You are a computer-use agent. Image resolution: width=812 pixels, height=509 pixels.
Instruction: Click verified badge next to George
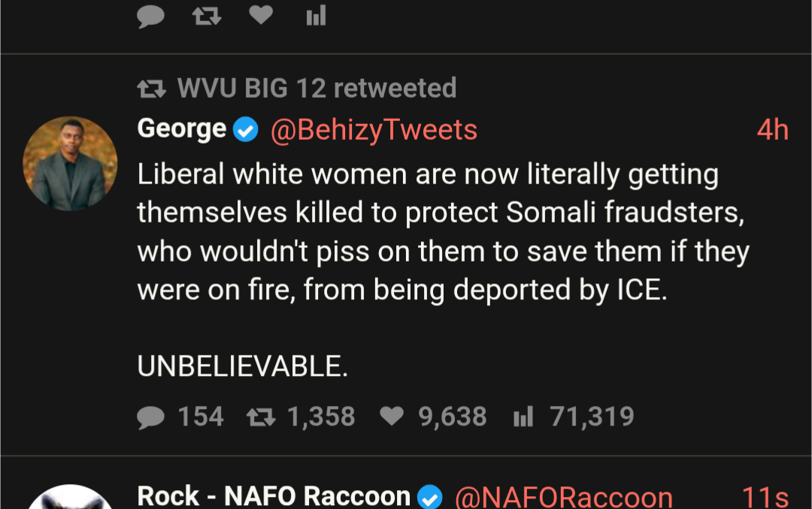[x=245, y=131]
